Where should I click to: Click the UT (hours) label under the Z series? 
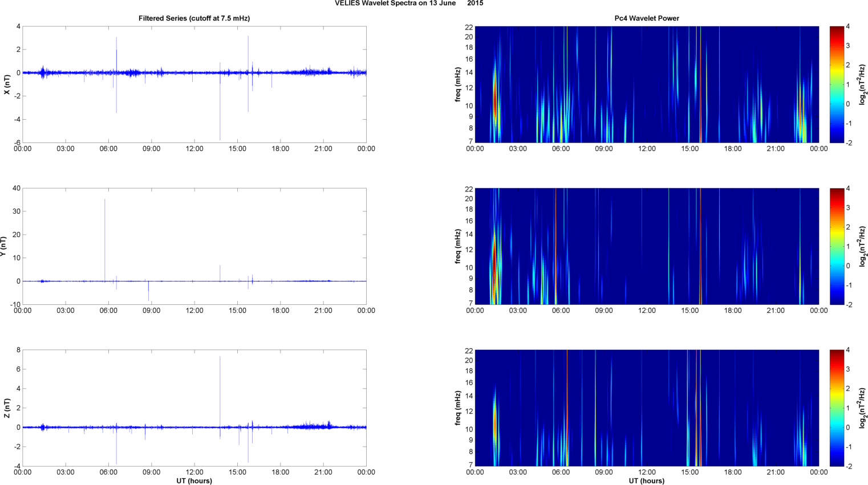[x=194, y=481]
